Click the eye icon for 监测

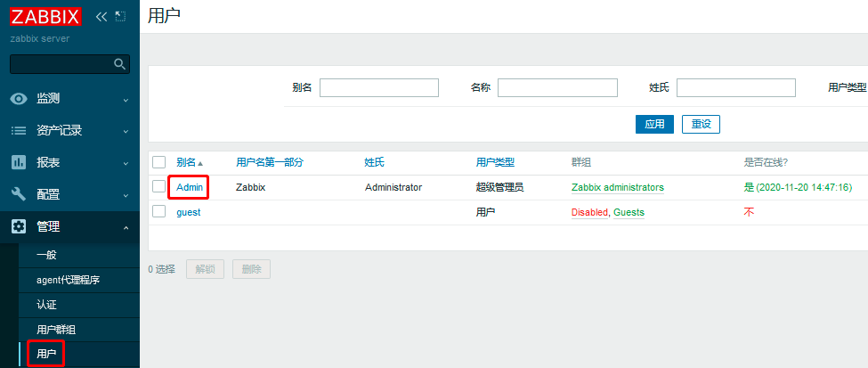(x=20, y=99)
